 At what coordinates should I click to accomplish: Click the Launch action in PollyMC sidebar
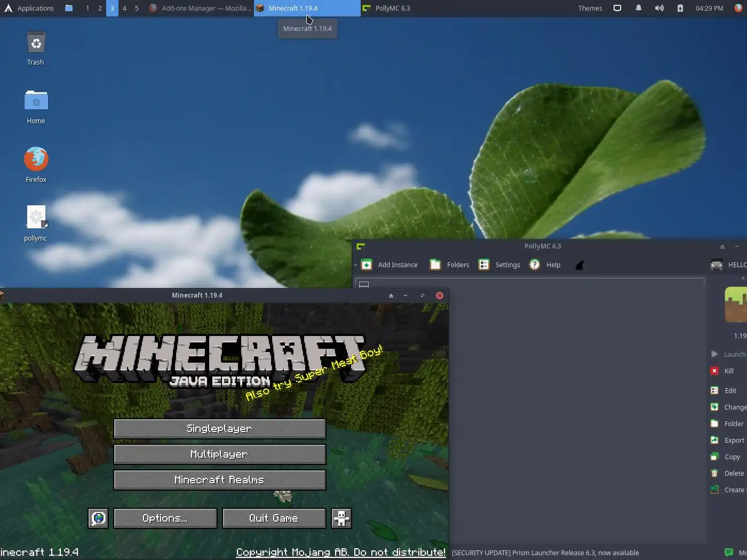pyautogui.click(x=728, y=354)
